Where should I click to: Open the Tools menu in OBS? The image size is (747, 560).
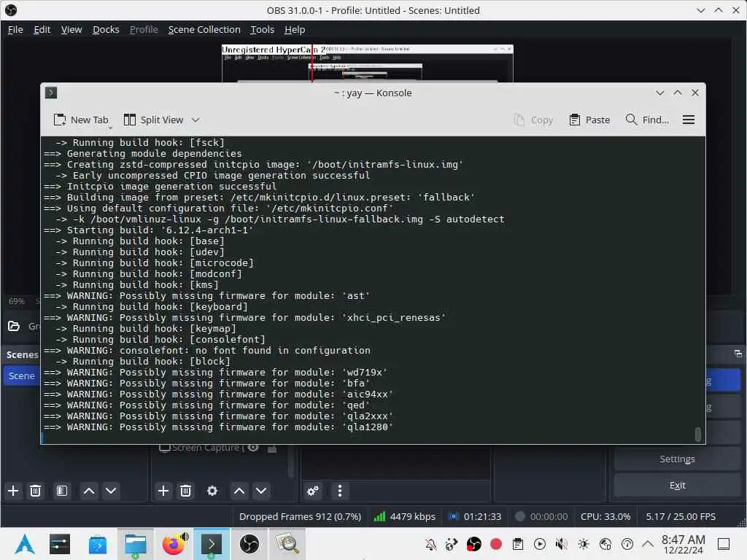pyautogui.click(x=262, y=29)
